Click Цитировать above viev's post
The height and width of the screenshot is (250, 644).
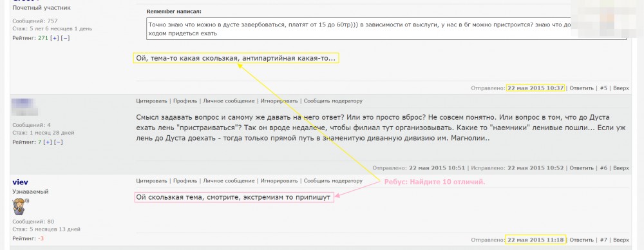pos(151,180)
